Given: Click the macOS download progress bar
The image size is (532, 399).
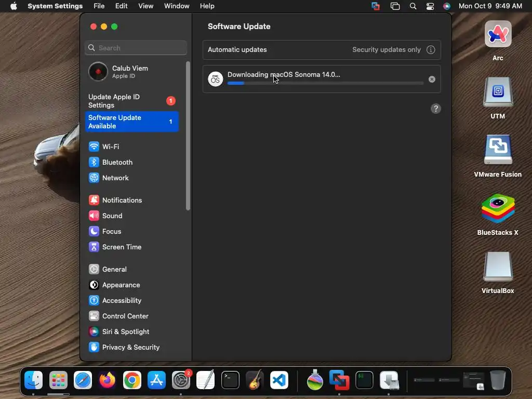Looking at the screenshot, I should click(325, 83).
